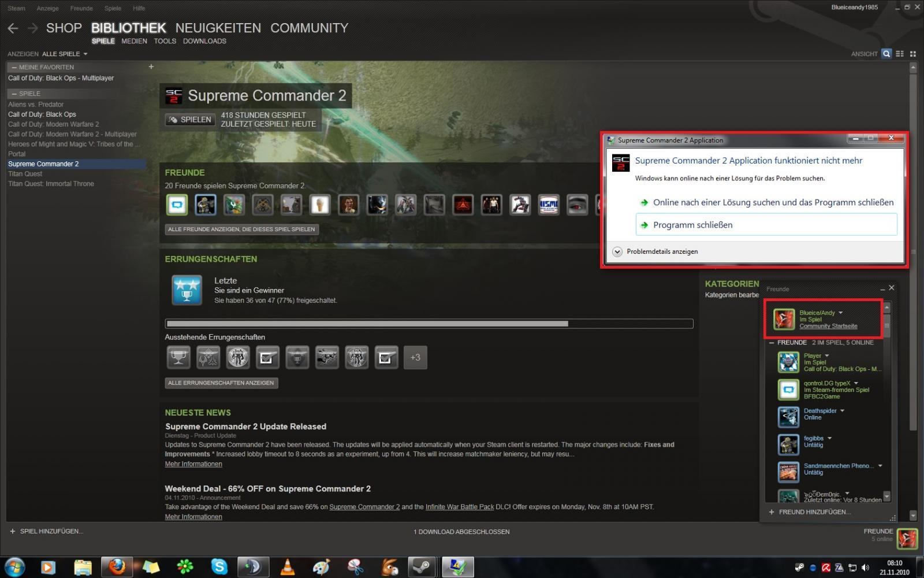This screenshot has width=924, height=578.
Task: Click the plus icon in Meine Favoriten header
Action: coord(151,66)
